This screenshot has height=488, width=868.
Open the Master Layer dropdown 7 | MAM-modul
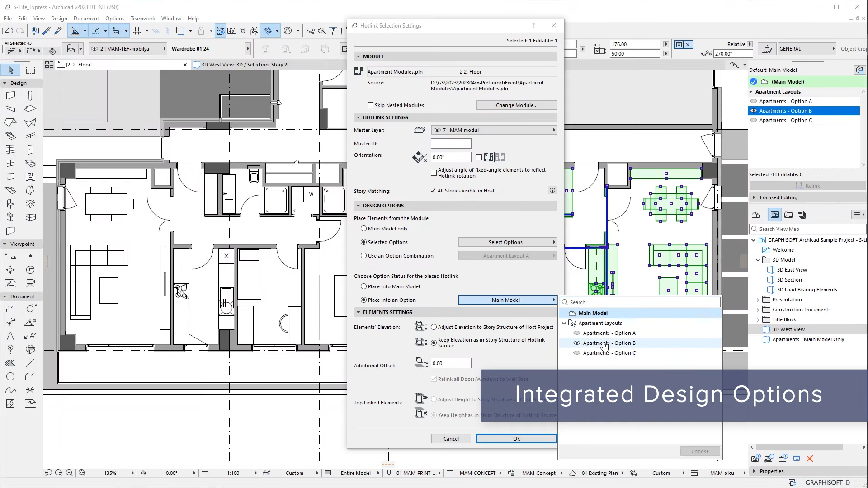coord(494,130)
